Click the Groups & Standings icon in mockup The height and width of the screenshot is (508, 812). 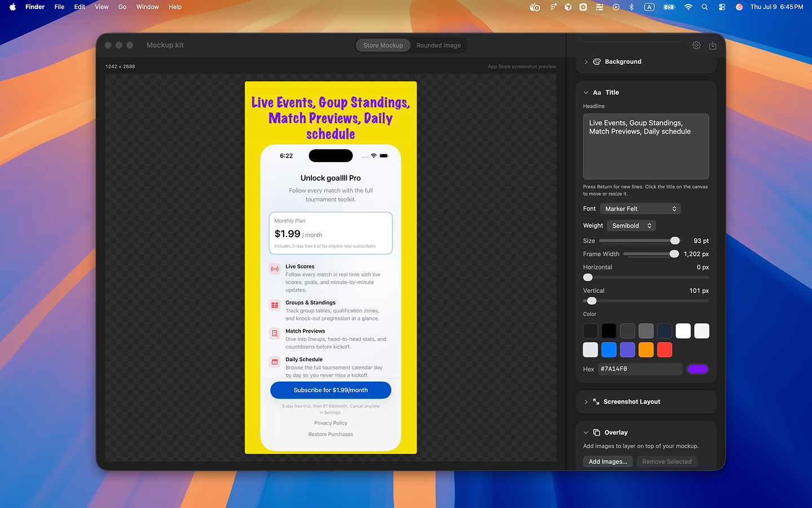coord(275,305)
